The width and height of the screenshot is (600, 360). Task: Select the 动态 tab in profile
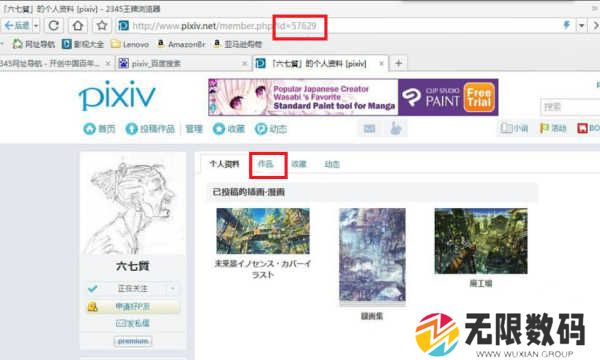tap(332, 164)
